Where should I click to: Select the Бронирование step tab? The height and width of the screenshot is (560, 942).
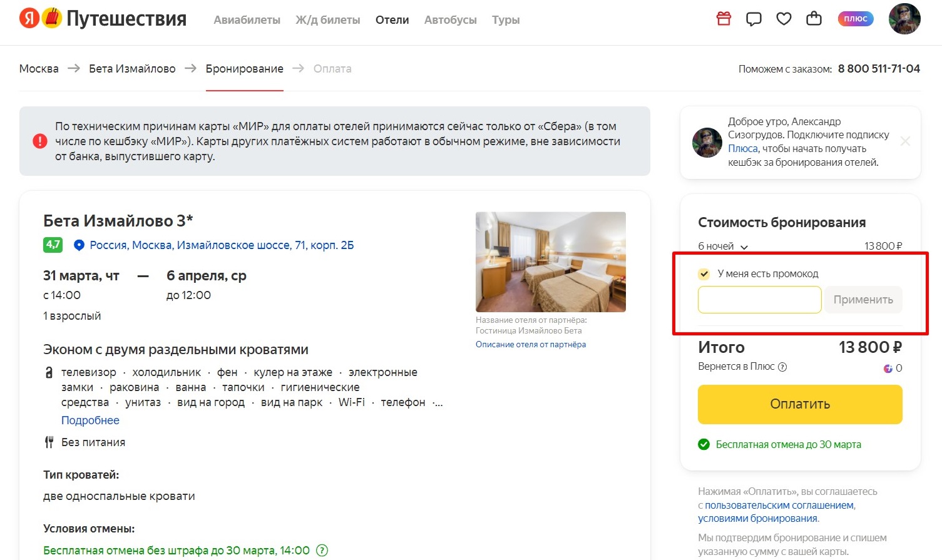[245, 69]
